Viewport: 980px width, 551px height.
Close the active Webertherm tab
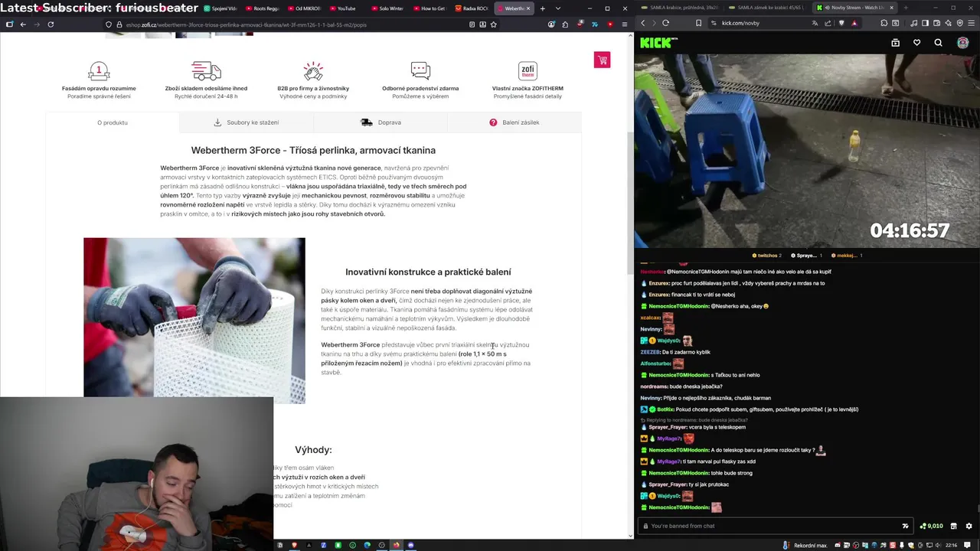coord(528,8)
